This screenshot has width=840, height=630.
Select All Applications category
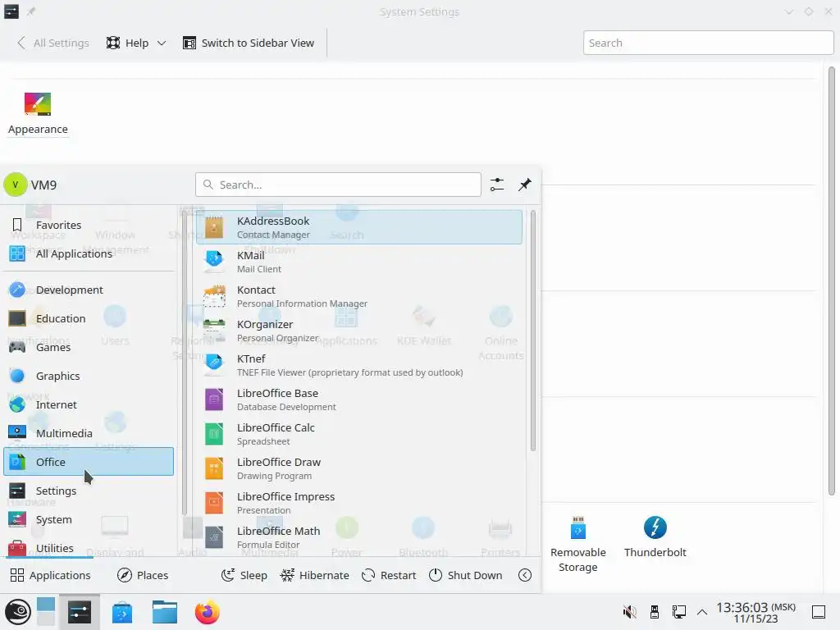coord(89,253)
